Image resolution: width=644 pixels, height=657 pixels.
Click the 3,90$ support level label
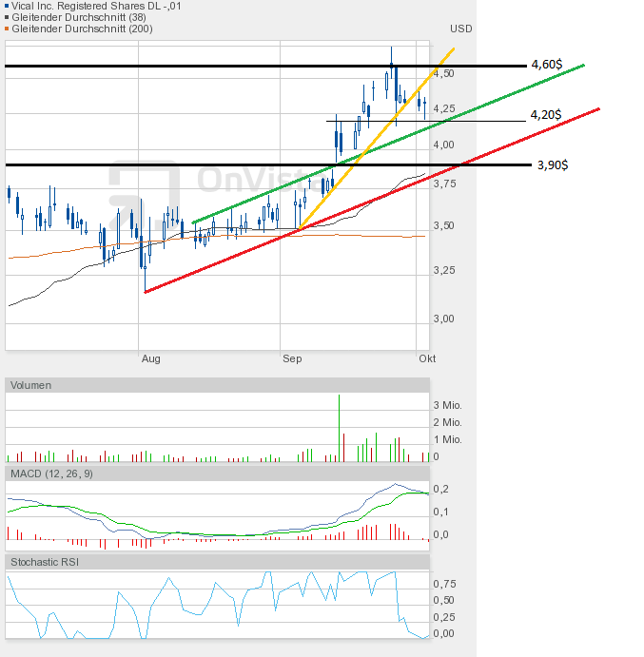point(553,164)
